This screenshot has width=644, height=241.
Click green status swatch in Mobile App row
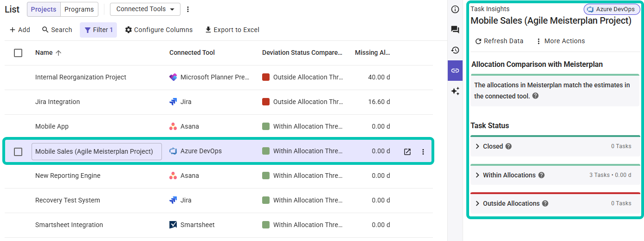click(266, 127)
